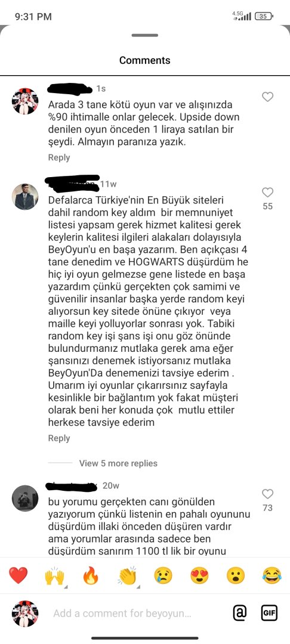The height and width of the screenshot is (644, 290).
Task: Insert the heart-eyes emoji
Action: click(x=199, y=575)
